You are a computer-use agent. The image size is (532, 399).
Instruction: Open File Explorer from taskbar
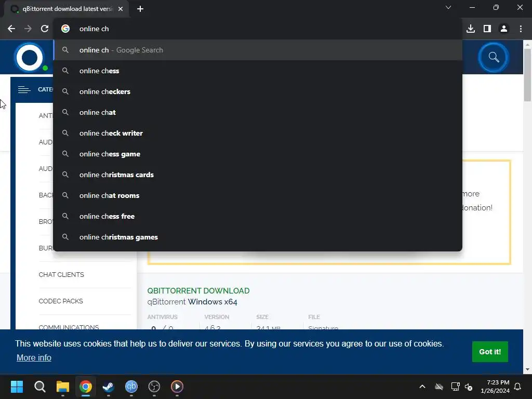pyautogui.click(x=63, y=387)
